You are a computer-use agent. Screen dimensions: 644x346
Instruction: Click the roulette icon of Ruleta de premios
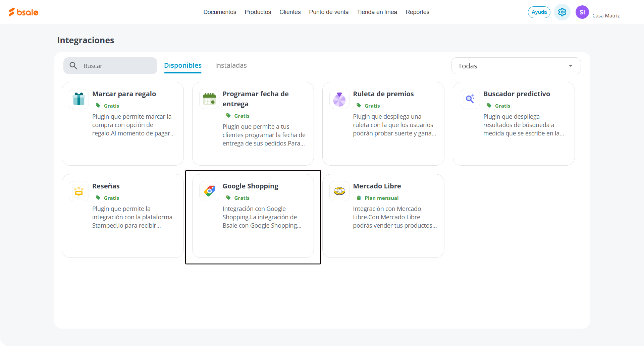[339, 99]
